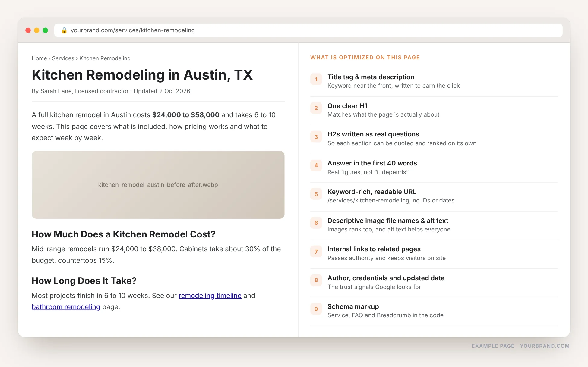This screenshot has height=367, width=588.
Task: Click number badge 3 for H2s as questions
Action: click(x=316, y=137)
